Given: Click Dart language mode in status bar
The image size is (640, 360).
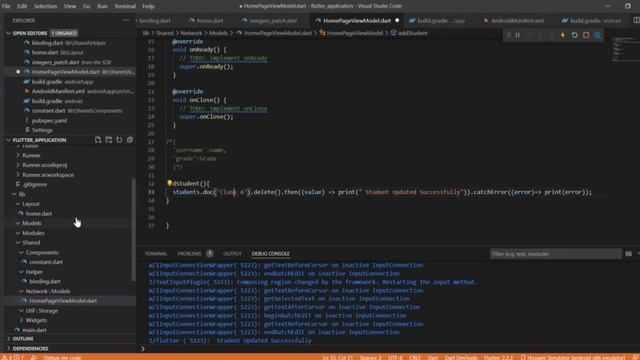Looking at the screenshot, I should point(433,357).
